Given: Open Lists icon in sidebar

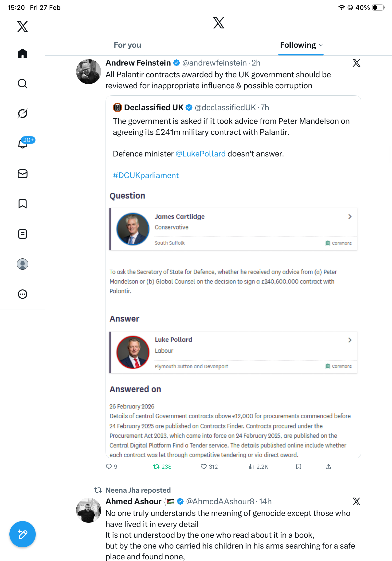Looking at the screenshot, I should 23,234.
